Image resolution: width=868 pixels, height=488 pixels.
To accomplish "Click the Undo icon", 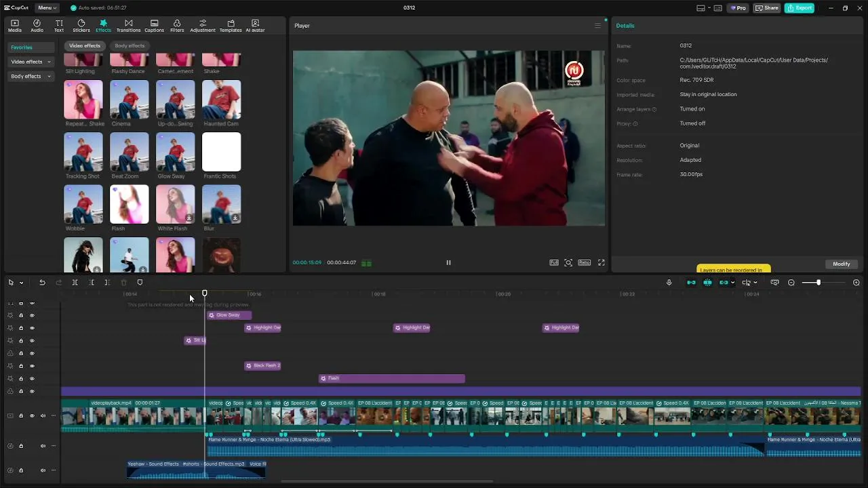I will tap(42, 283).
